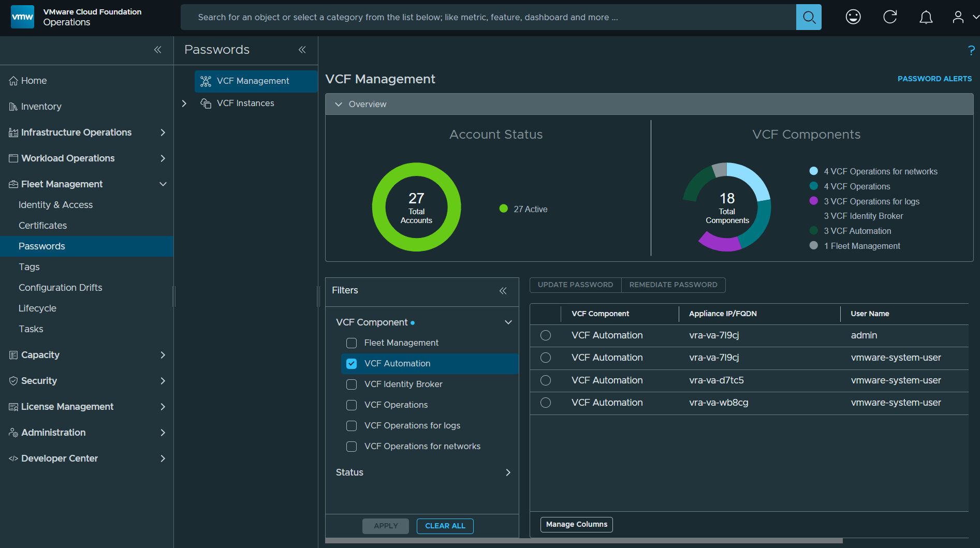Viewport: 980px width, 548px height.
Task: Check the Fleet Management filter checkbox
Action: pyautogui.click(x=352, y=343)
